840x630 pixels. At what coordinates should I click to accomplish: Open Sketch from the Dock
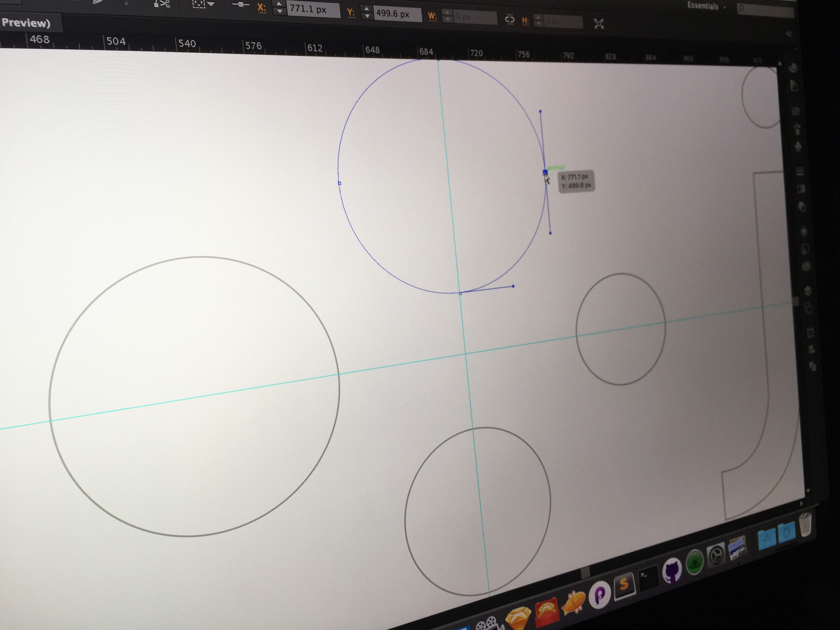pos(518,618)
